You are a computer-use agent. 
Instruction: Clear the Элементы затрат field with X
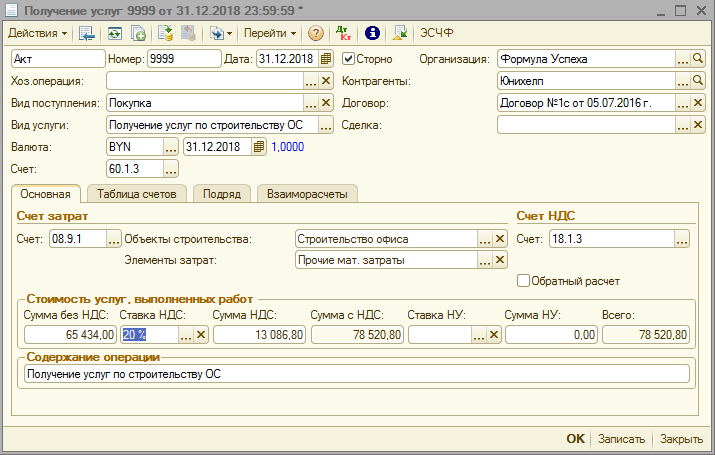(501, 260)
